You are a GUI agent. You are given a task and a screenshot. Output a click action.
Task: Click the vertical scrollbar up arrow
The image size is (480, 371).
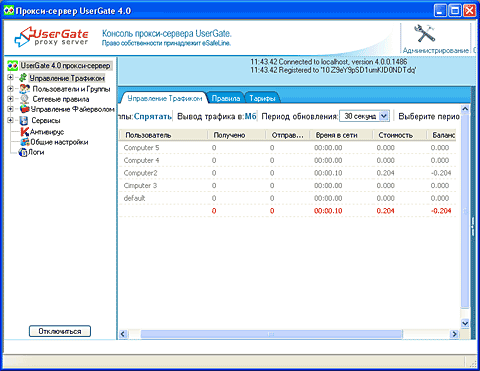point(465,109)
